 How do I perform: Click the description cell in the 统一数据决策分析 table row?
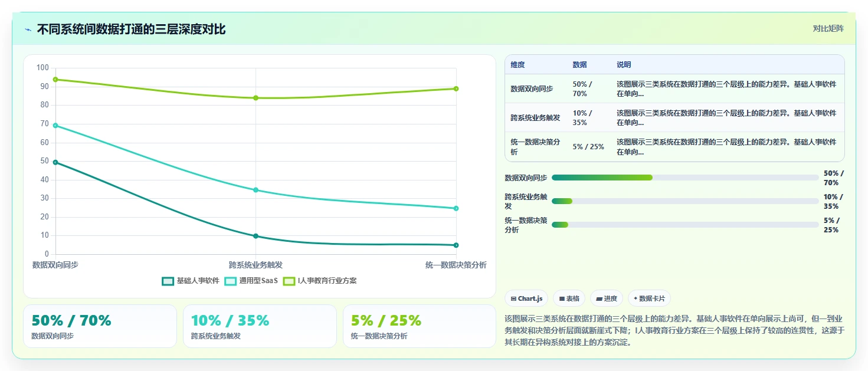coord(726,147)
